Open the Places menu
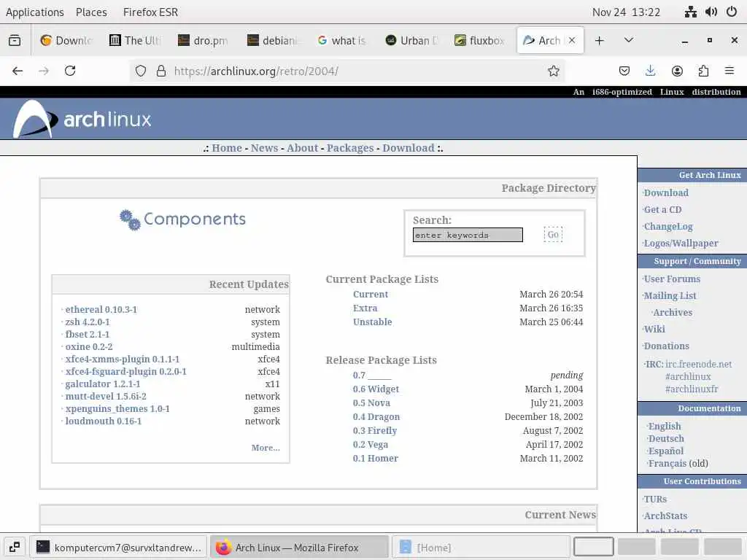This screenshot has width=747, height=560. [x=91, y=12]
